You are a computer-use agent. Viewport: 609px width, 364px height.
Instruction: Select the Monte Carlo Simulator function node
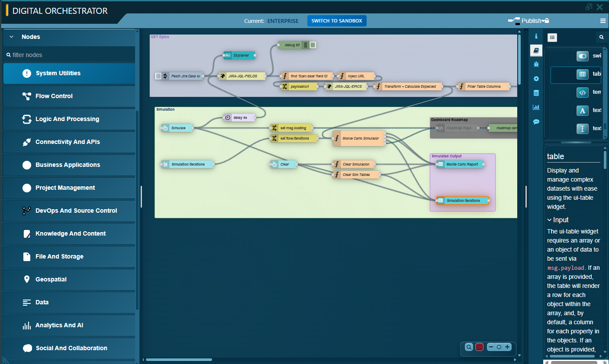(x=360, y=138)
